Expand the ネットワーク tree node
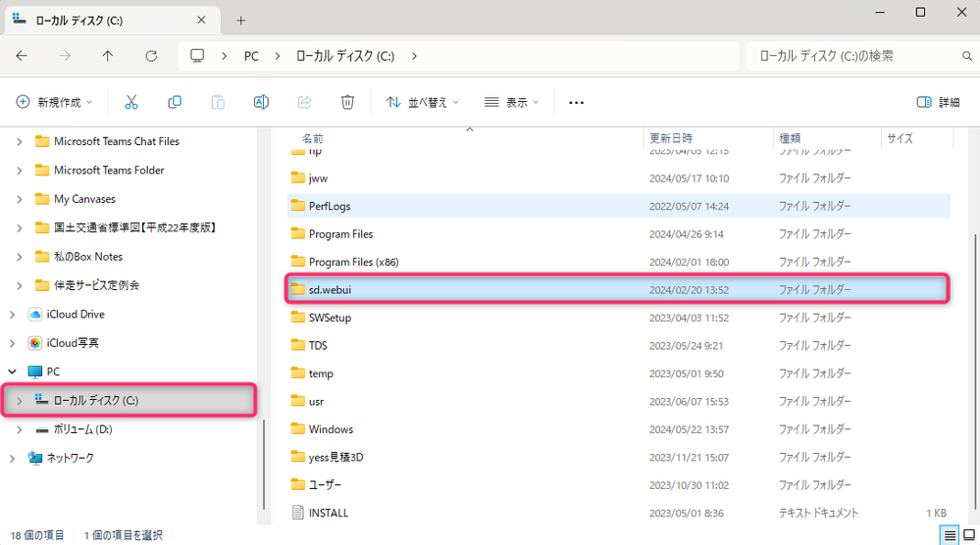The image size is (980, 545). (x=12, y=458)
